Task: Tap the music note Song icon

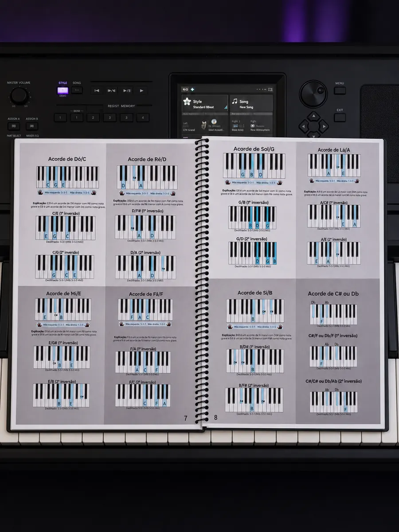Action: pyautogui.click(x=235, y=102)
